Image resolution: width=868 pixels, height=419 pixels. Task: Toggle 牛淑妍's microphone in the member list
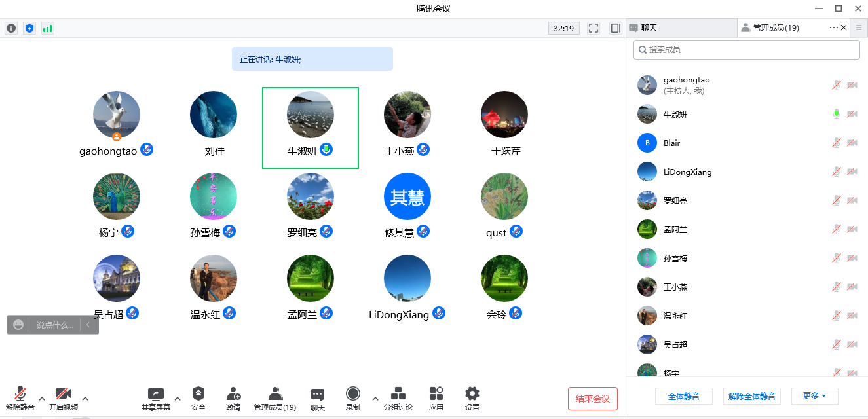[837, 114]
